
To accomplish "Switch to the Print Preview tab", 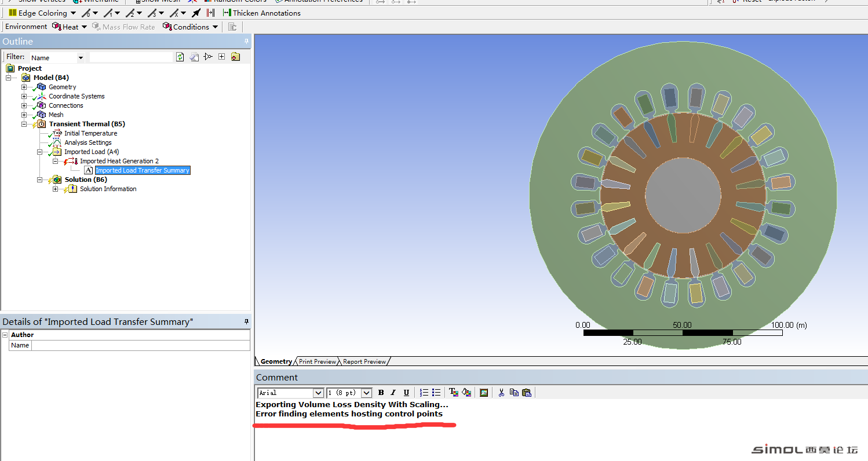I will [x=317, y=361].
